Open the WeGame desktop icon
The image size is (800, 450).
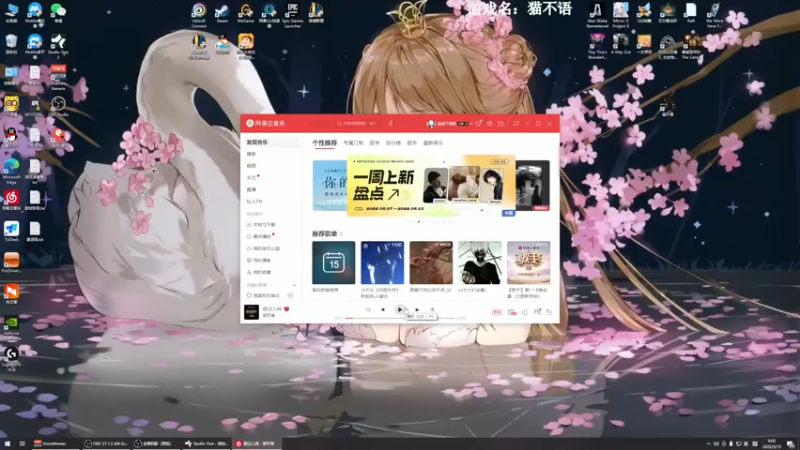coord(245,14)
